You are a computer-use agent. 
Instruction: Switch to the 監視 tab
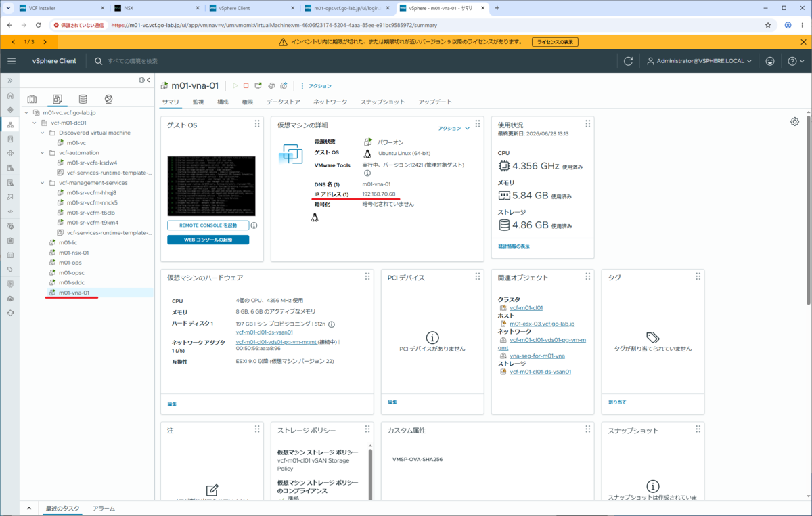click(198, 102)
